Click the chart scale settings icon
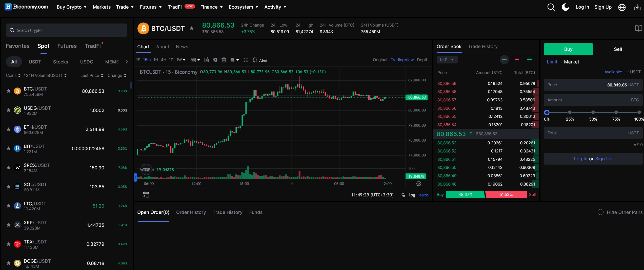Screen dimensions: 644x270 [419, 184]
